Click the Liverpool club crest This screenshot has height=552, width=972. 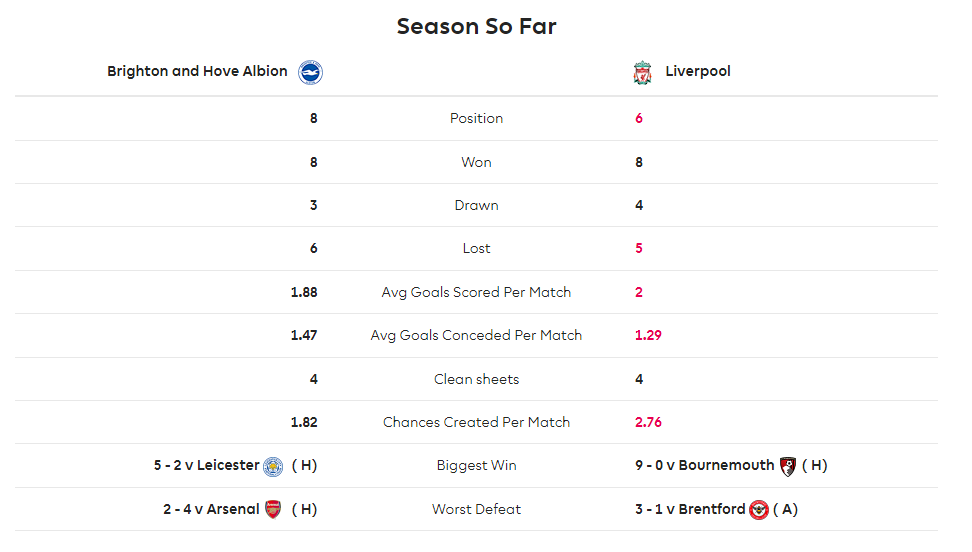point(642,72)
